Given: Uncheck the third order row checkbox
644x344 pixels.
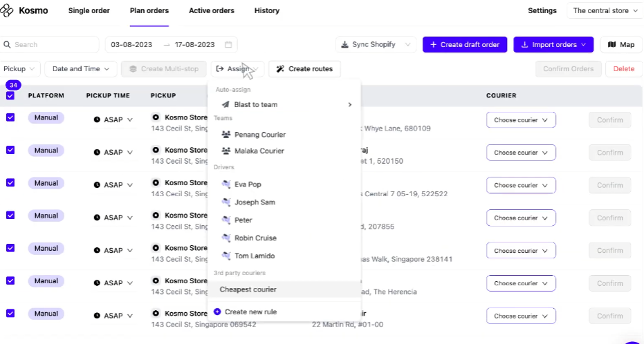Looking at the screenshot, I should tap(10, 182).
